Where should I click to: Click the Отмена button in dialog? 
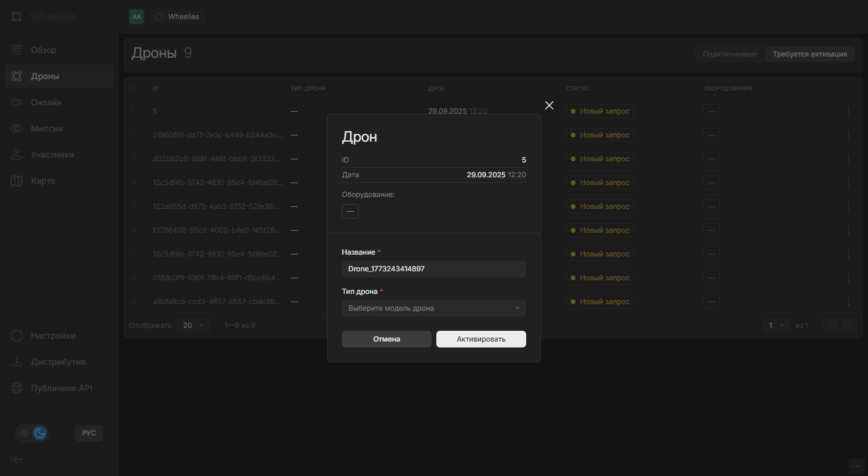click(386, 339)
